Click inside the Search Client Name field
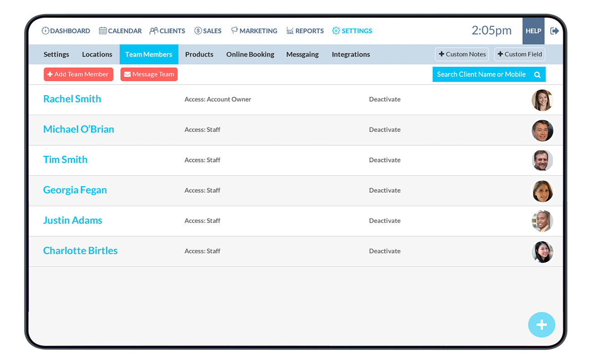Viewport: 592px width, 364px height. pos(478,74)
